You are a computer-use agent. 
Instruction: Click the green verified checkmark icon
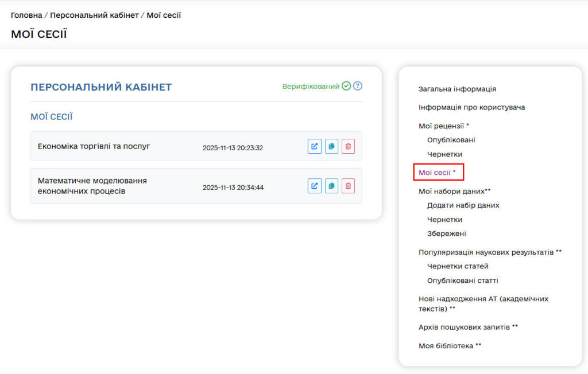[346, 85]
